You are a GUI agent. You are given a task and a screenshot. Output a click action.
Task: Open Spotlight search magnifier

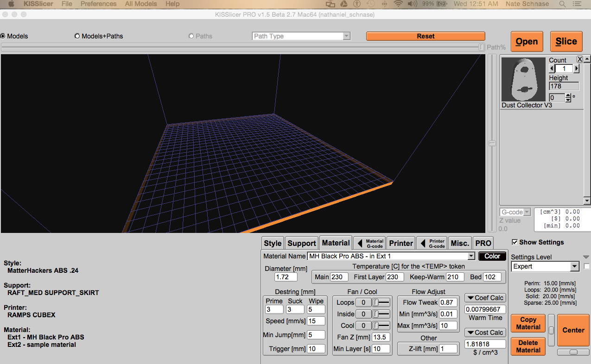562,4
